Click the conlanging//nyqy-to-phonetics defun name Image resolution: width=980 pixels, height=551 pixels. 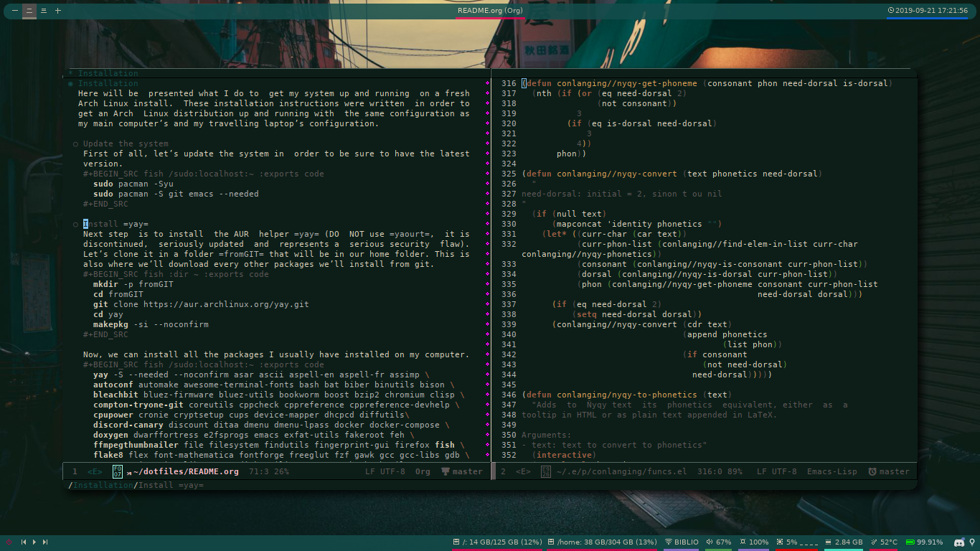coord(628,395)
